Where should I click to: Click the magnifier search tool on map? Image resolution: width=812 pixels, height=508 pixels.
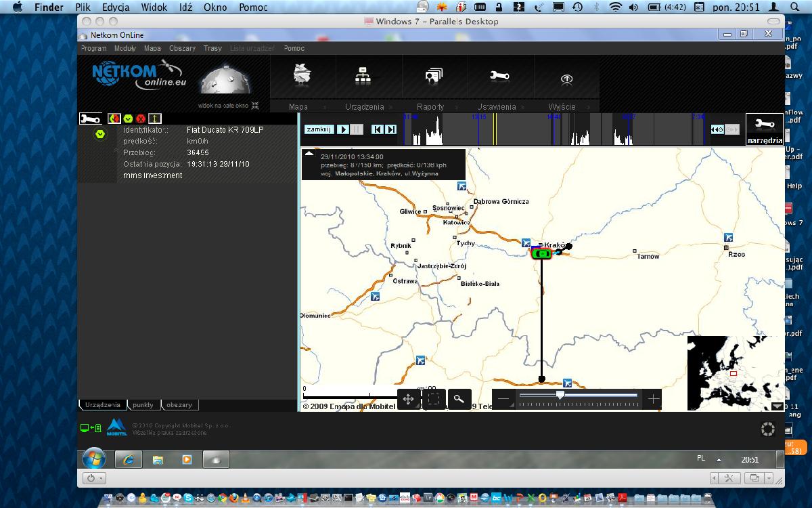pyautogui.click(x=459, y=399)
